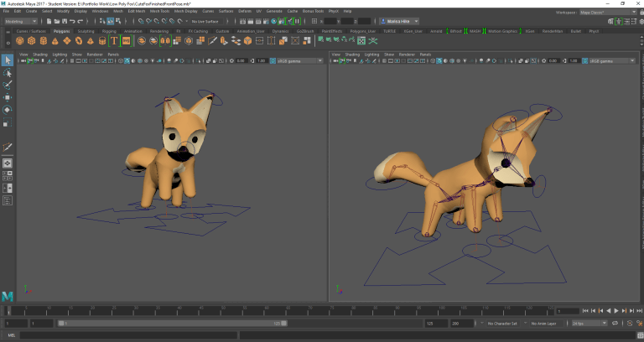This screenshot has height=342, width=644.
Task: Open the Modeling menu set dropdown
Action: point(20,21)
